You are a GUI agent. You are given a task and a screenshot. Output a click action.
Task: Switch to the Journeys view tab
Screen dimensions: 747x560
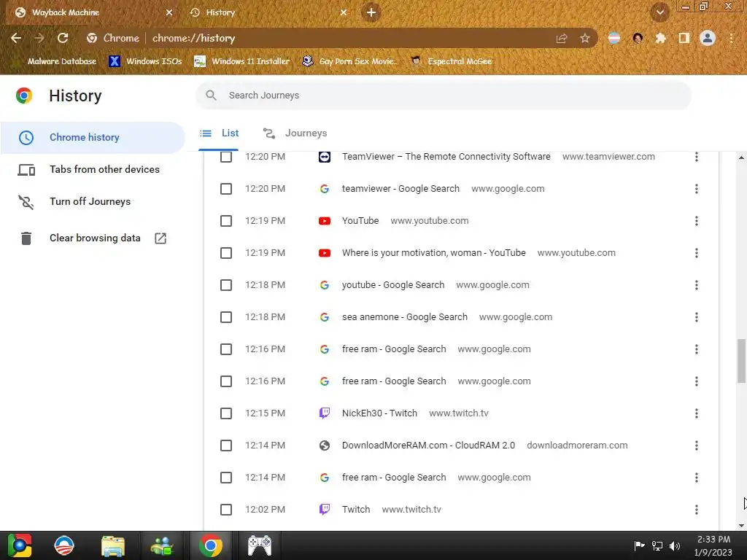tap(295, 133)
